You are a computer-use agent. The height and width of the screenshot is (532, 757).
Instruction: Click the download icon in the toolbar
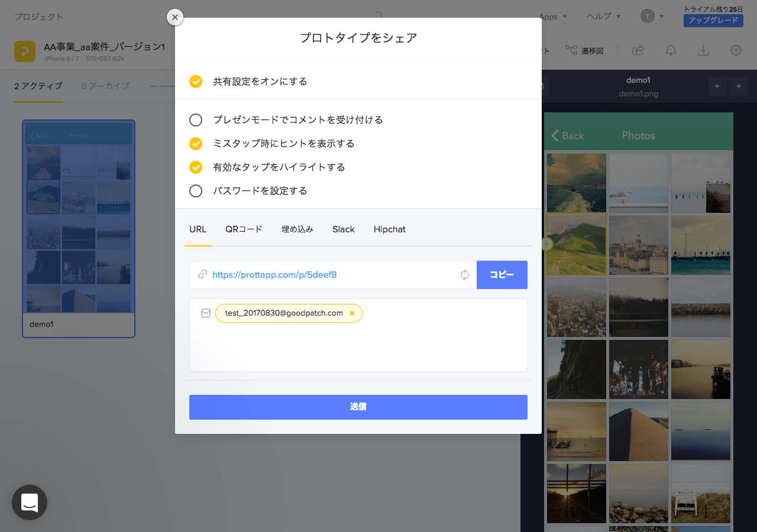click(703, 51)
